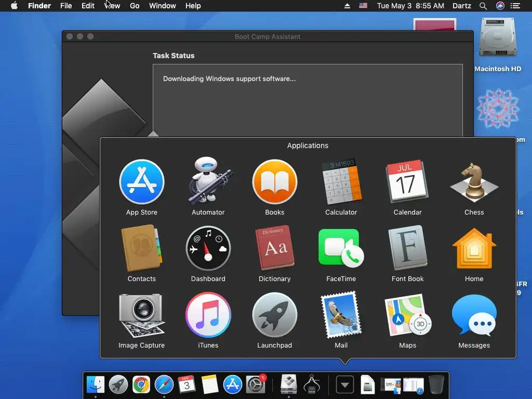Open the US flag input source menu
Screen dimensions: 532x399
pos(363,5)
